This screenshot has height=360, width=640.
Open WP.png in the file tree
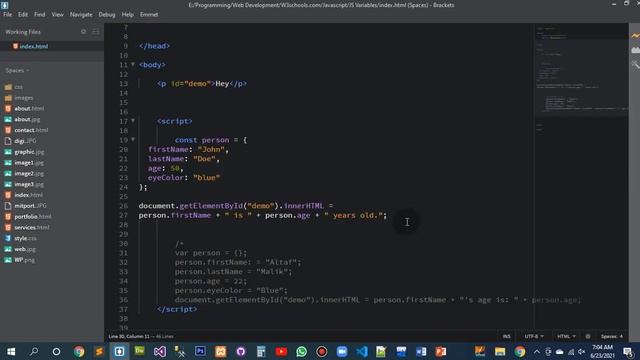(24, 260)
